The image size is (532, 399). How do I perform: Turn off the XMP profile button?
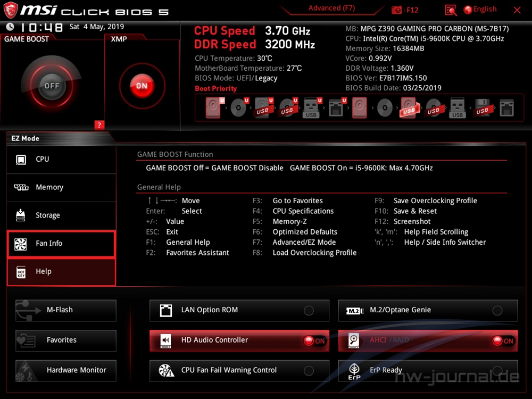pos(142,86)
